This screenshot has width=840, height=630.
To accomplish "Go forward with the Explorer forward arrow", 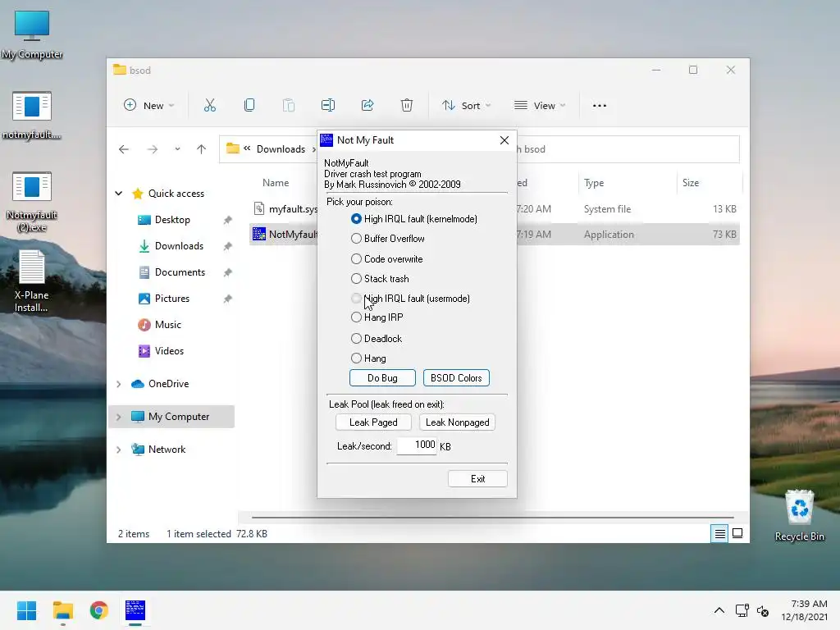I will pos(153,149).
